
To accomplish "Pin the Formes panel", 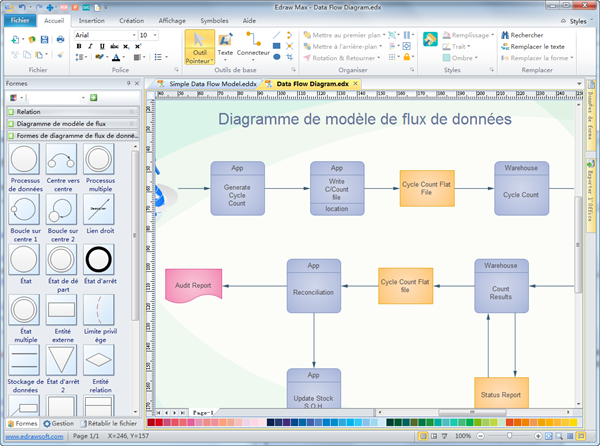I will [x=129, y=83].
